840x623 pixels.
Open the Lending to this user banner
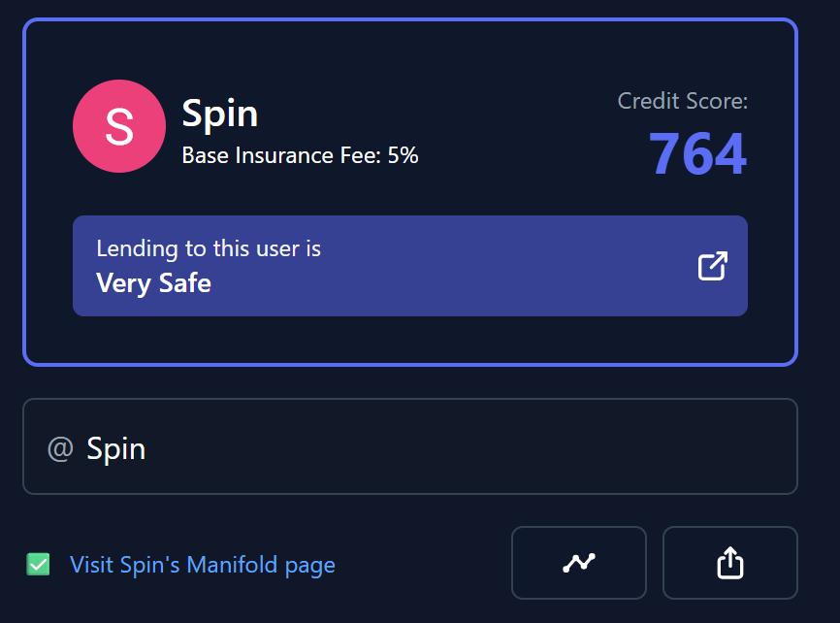click(410, 266)
